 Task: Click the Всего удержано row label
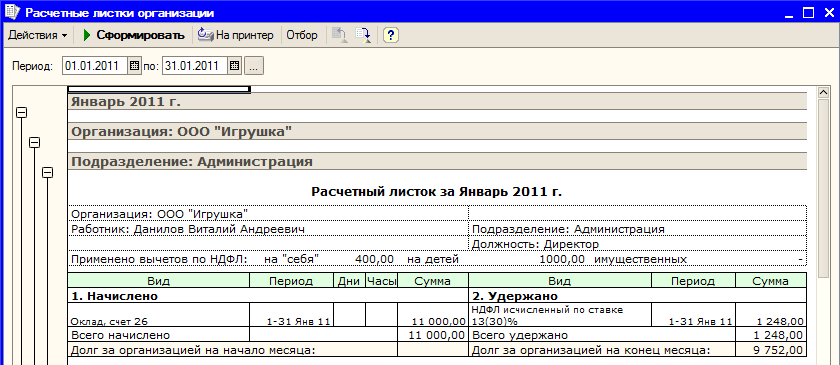click(x=520, y=336)
